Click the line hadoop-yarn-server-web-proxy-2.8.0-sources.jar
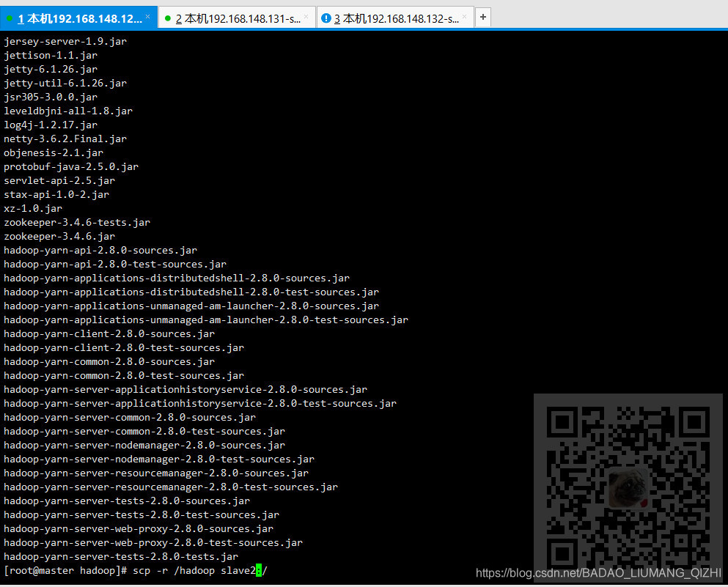The image size is (728, 587). point(139,528)
